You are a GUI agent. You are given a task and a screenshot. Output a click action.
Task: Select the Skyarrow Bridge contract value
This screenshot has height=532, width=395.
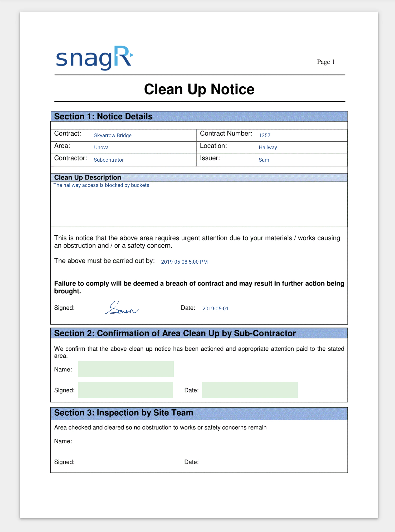click(112, 135)
